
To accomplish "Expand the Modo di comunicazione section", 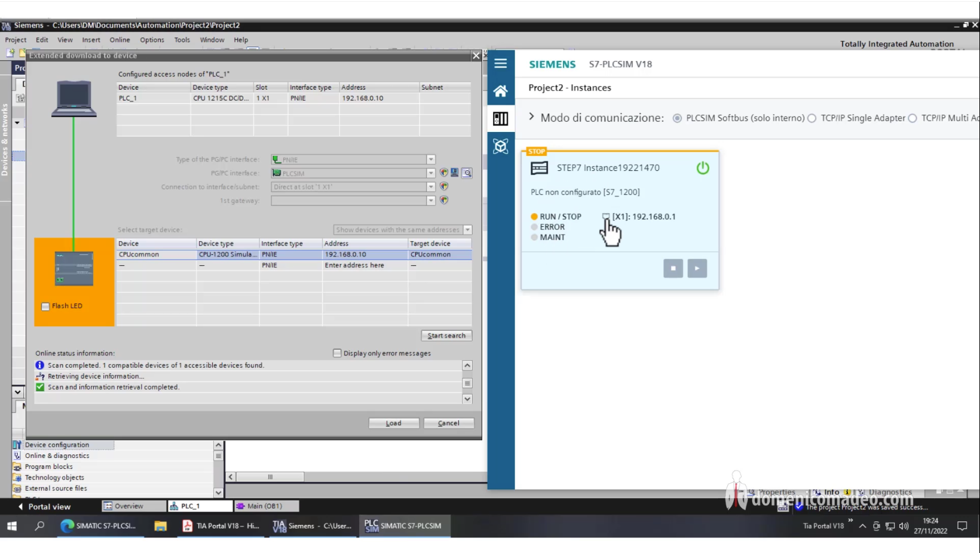I will pos(531,117).
